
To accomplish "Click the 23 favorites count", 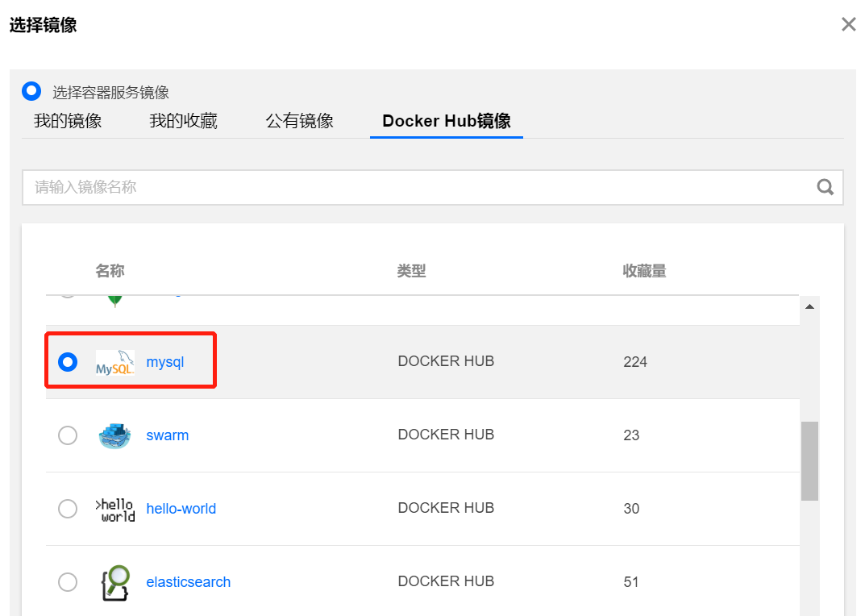I will click(x=631, y=435).
